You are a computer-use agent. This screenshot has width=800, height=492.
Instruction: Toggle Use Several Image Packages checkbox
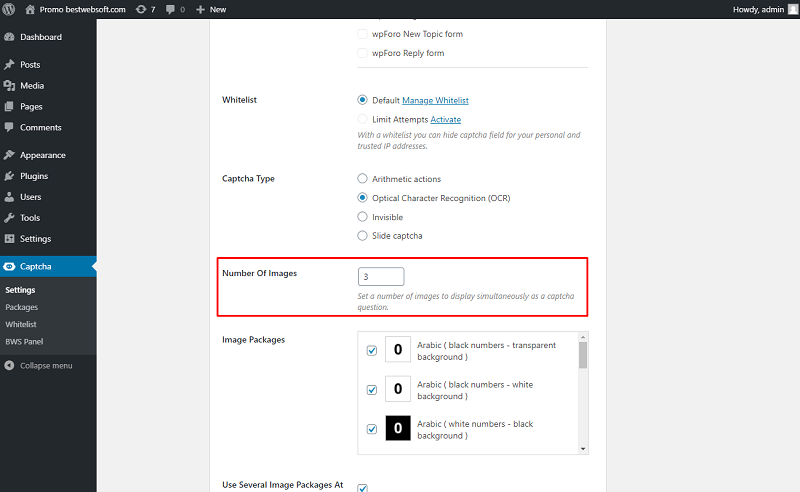pos(362,488)
